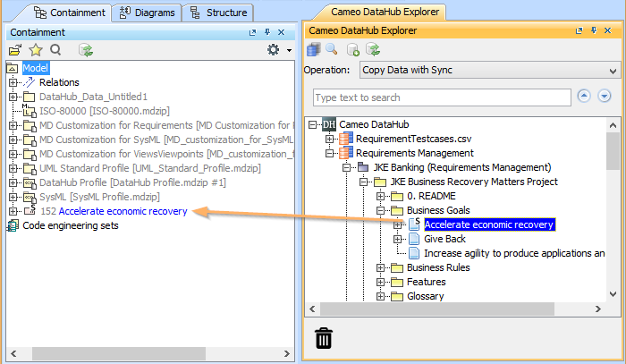Click the trash bin delete icon
This screenshot has width=626, height=364.
(324, 338)
